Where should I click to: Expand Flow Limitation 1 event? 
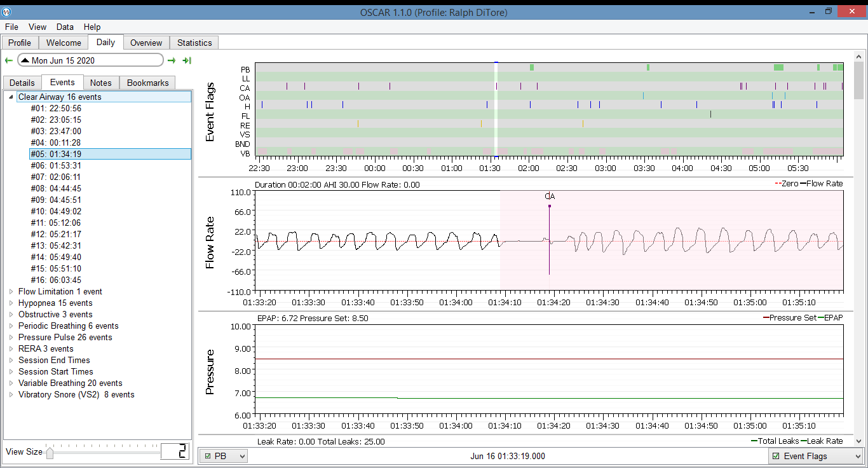[11, 292]
